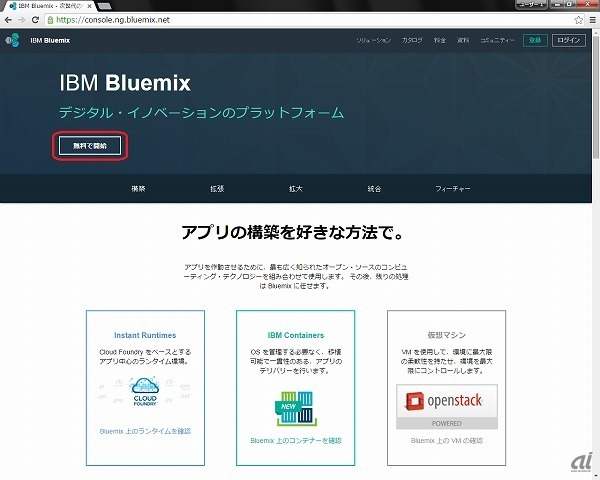
Task: Click the Instant Runtimes heading
Action: pyautogui.click(x=145, y=335)
